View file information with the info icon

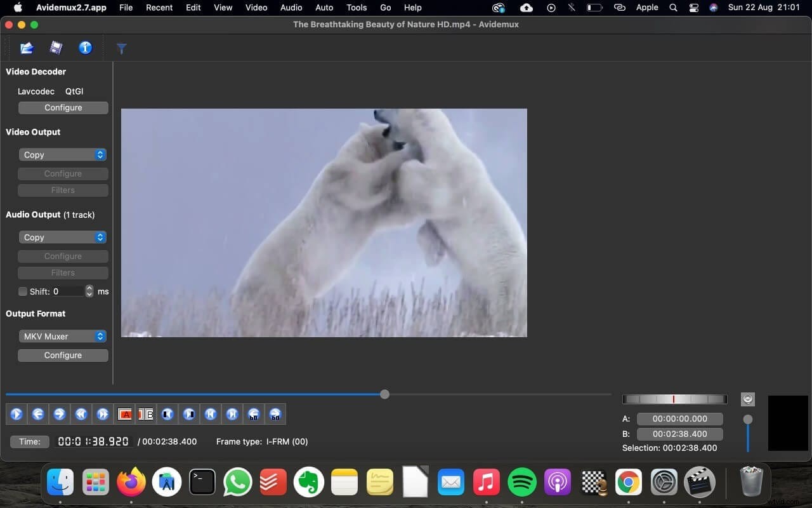coord(86,48)
